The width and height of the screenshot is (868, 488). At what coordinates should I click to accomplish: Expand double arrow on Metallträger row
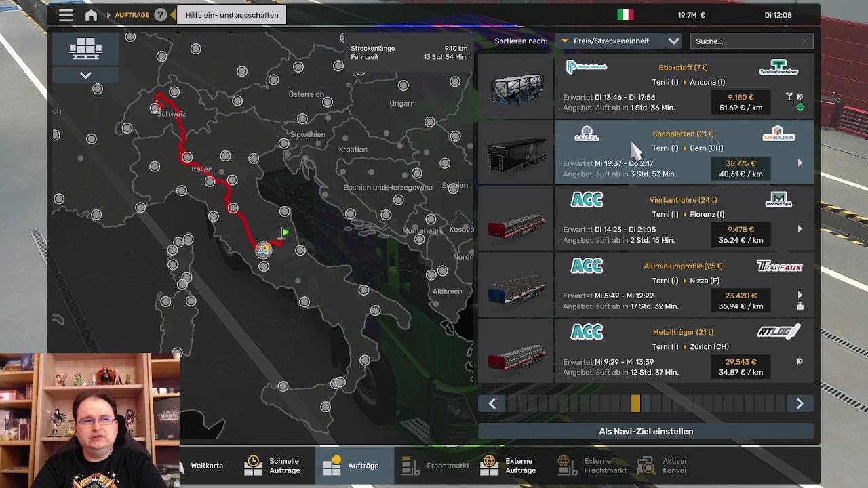tap(800, 361)
